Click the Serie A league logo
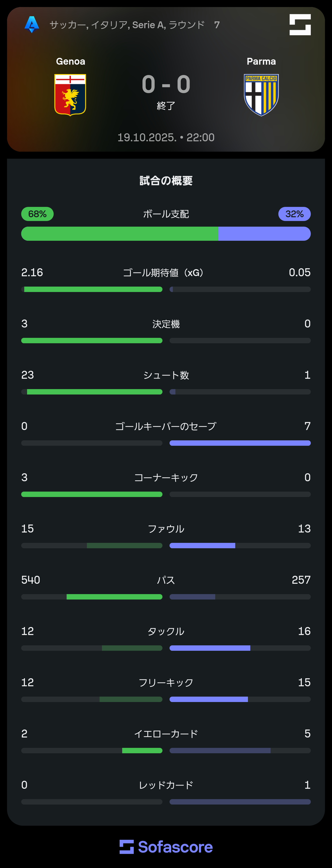The image size is (332, 868). tap(32, 25)
